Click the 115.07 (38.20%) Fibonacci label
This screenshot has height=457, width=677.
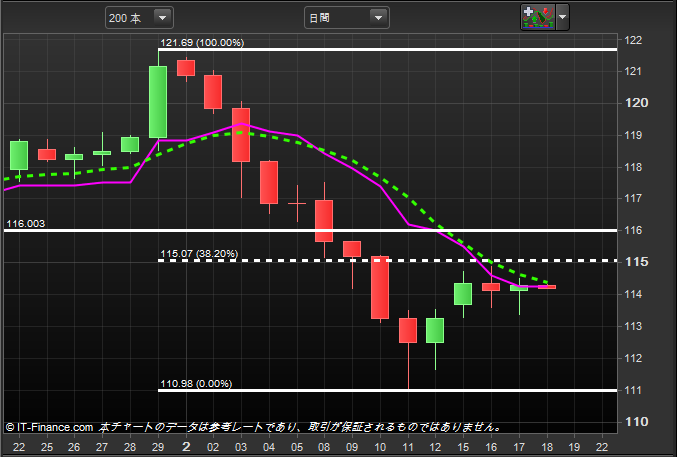(x=199, y=254)
